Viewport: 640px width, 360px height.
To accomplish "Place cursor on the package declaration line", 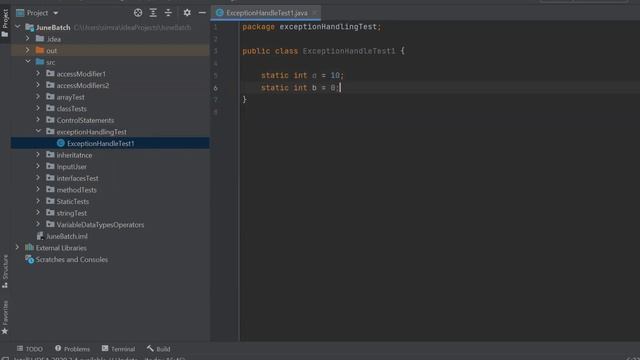I will pyautogui.click(x=311, y=27).
